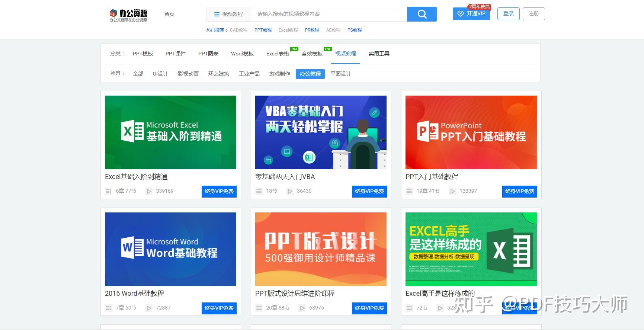Screen dimensions: 644x330
Task: Select the 实用工具 category tab
Action: coord(379,54)
